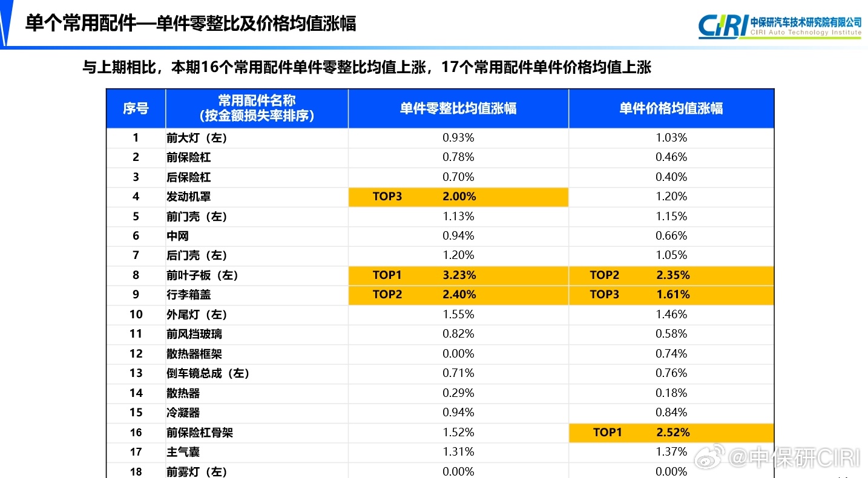Select the part name 发动机罩
Screen dimensions: 868x478
point(189,197)
